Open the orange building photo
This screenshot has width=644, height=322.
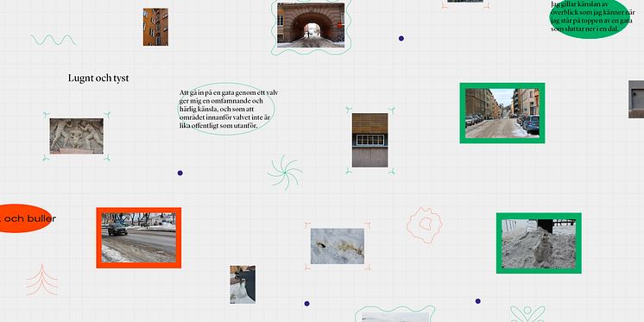tap(155, 27)
